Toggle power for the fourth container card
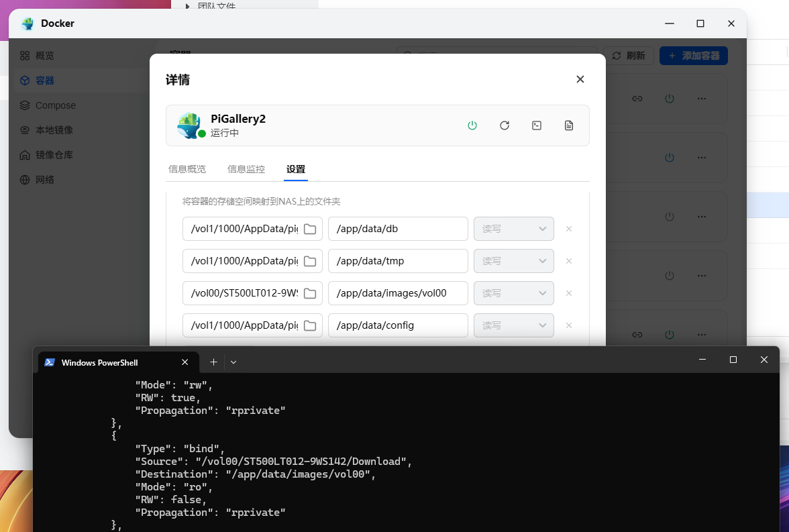The width and height of the screenshot is (789, 532). (670, 275)
